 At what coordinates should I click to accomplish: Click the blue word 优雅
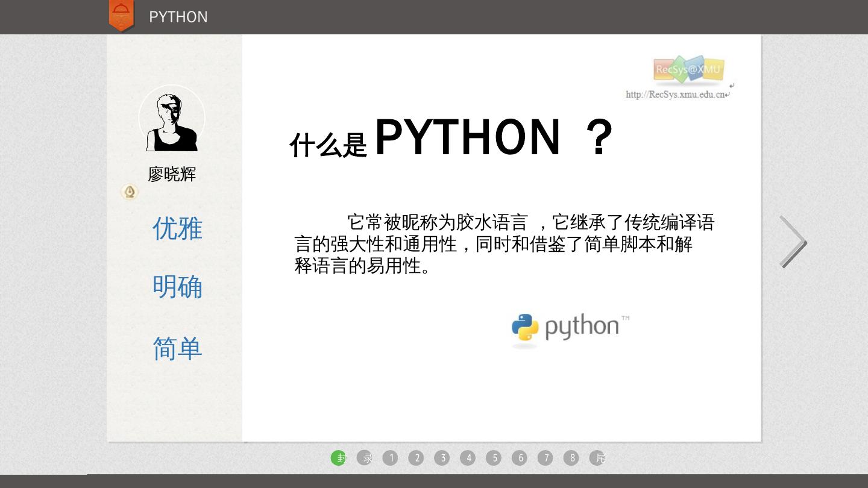(177, 229)
